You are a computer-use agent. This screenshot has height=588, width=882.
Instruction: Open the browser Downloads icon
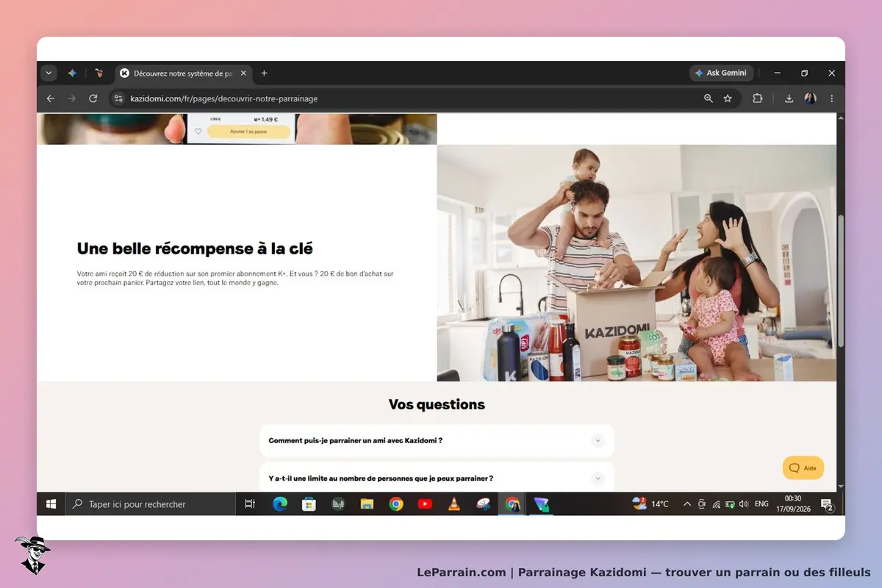[x=789, y=98]
